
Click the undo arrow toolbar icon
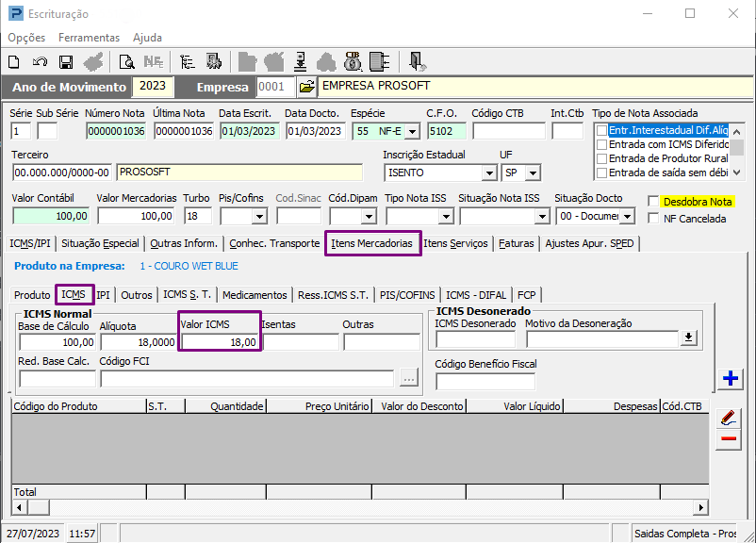pos(40,62)
